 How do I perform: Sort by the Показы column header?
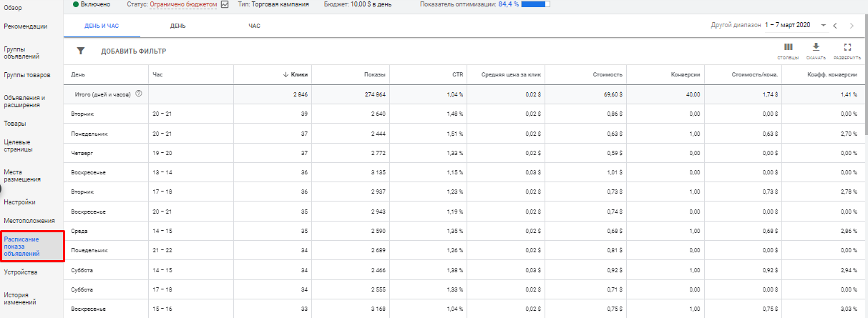375,74
